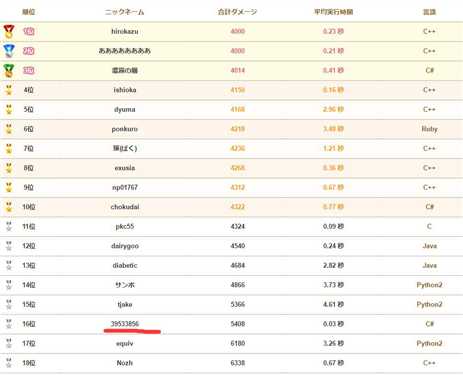Image resolution: width=463 pixels, height=375 pixels.
Task: Click the grey crown icon in the 14位 row
Action: point(9,285)
